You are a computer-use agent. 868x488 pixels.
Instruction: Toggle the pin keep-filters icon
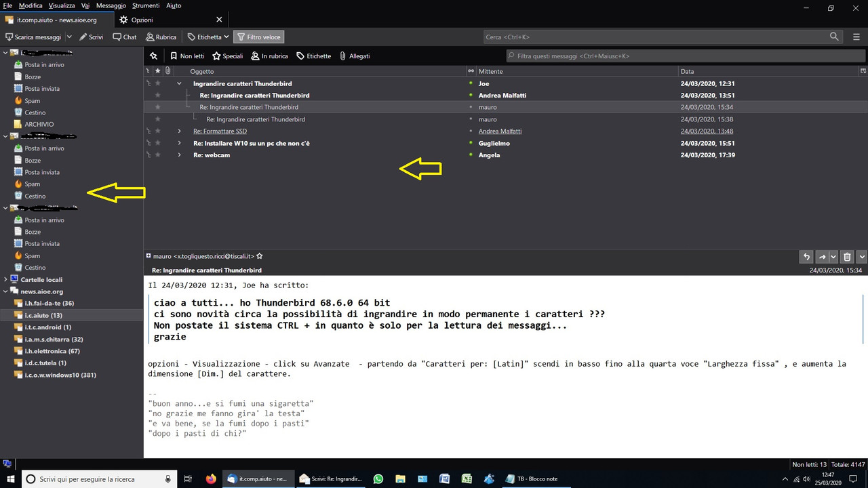click(153, 56)
